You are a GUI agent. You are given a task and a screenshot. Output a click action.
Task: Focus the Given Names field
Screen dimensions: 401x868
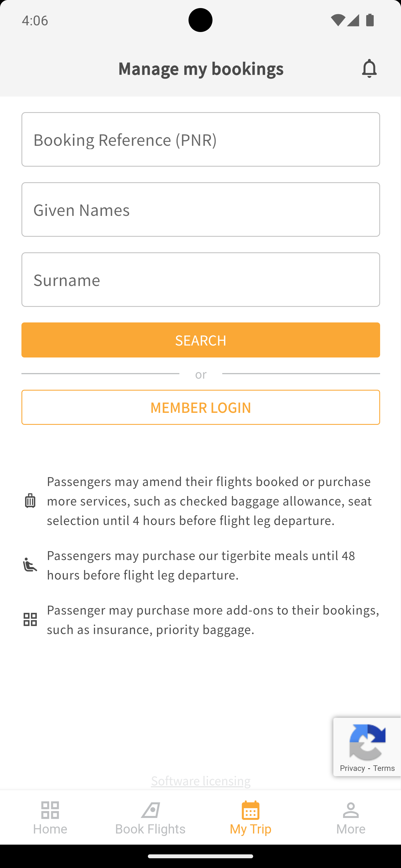[x=201, y=209]
